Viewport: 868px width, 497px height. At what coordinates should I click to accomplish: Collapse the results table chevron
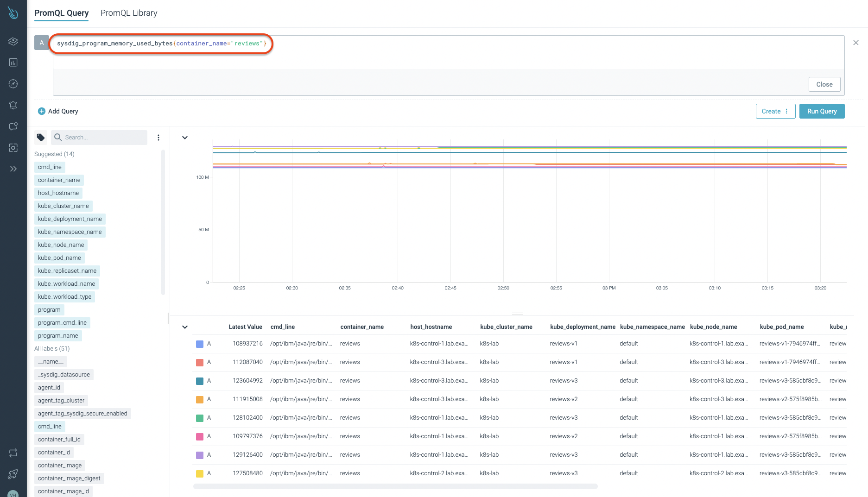click(x=185, y=327)
